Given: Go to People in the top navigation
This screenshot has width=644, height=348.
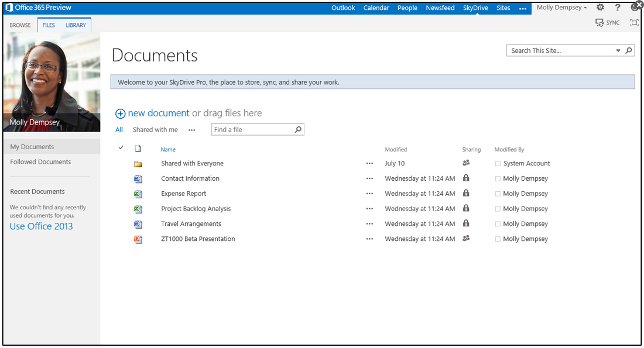Looking at the screenshot, I should 407,8.
